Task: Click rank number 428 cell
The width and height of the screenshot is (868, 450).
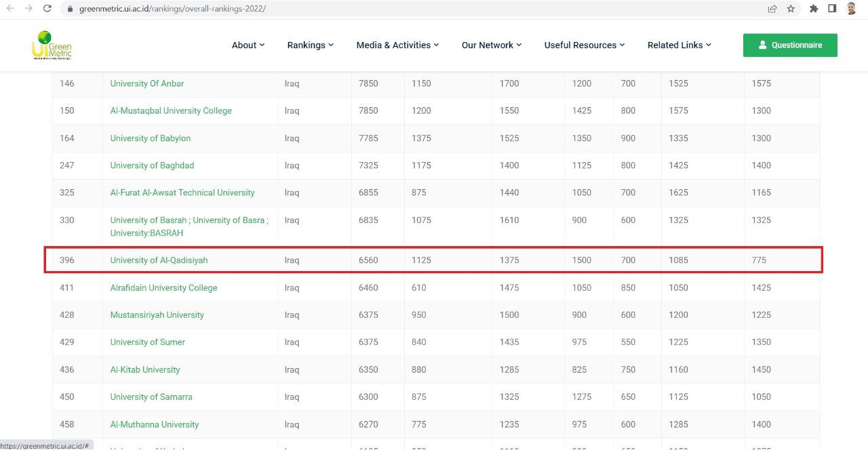Action: (x=67, y=314)
